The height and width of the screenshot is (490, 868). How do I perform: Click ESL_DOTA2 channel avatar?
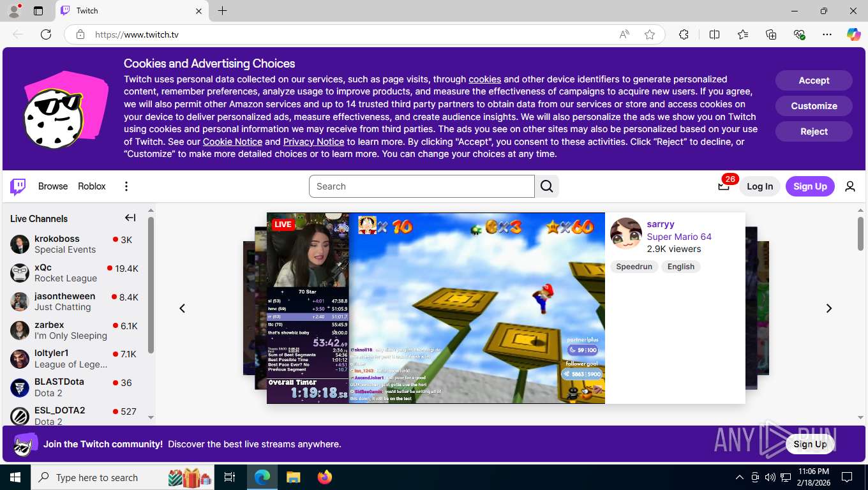pyautogui.click(x=20, y=416)
